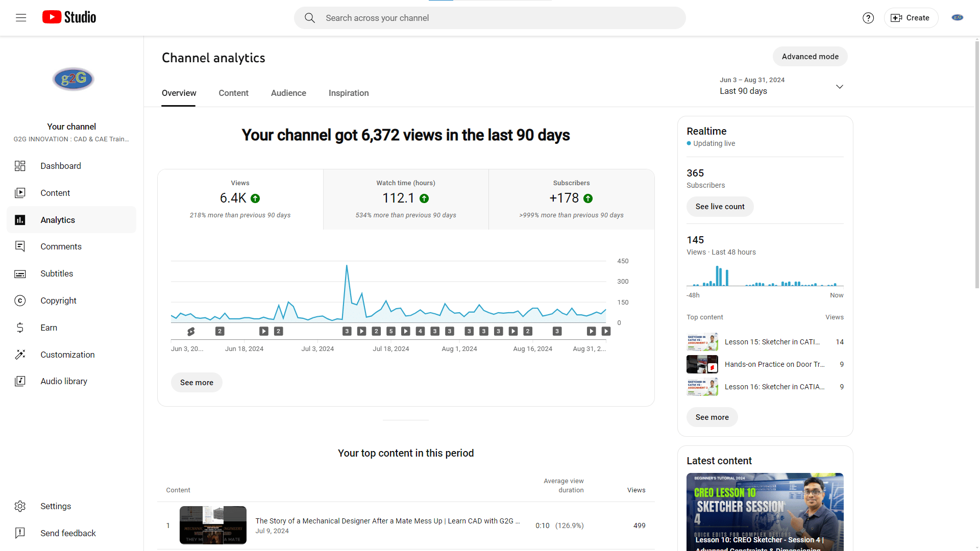Viewport: 980px width, 551px height.
Task: Go to Dashboard via its sidebar icon
Action: pyautogui.click(x=20, y=166)
